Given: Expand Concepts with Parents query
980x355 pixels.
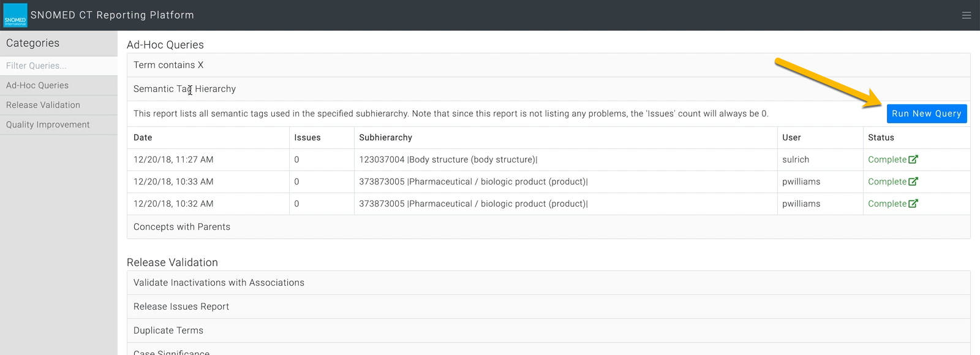Looking at the screenshot, I should pos(548,227).
